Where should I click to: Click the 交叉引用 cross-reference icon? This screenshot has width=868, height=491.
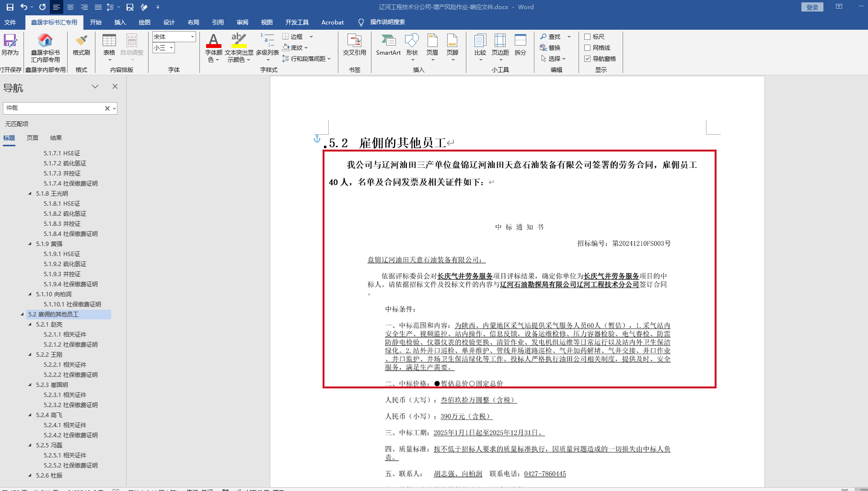355,45
